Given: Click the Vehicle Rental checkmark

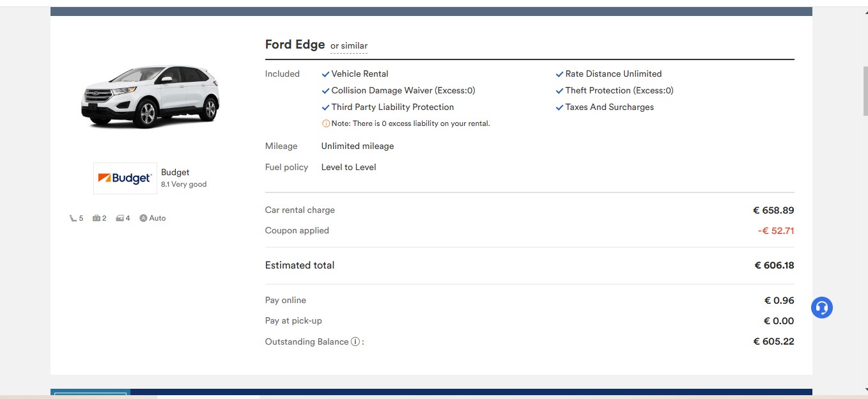Looking at the screenshot, I should click(x=326, y=74).
